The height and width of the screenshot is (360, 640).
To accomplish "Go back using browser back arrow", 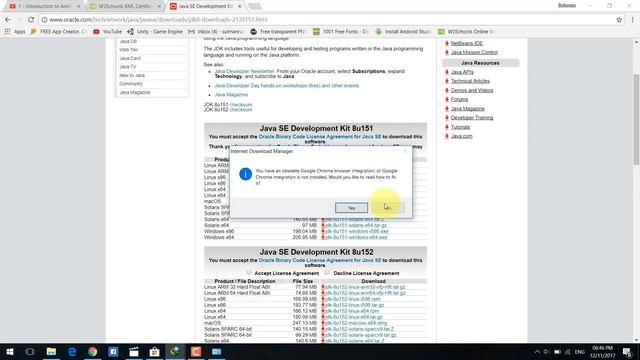I will [8, 20].
